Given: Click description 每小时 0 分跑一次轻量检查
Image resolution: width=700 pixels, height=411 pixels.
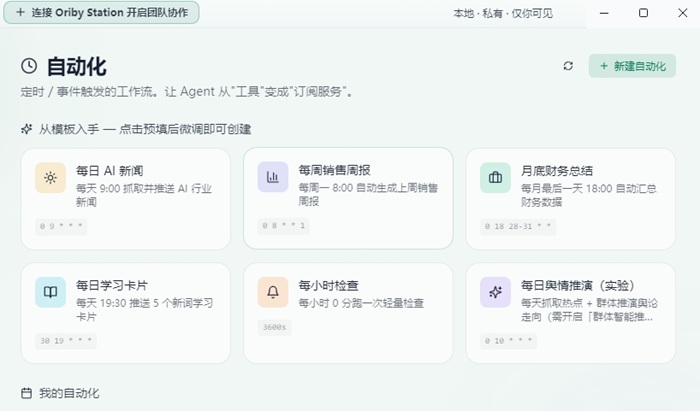Looking at the screenshot, I should pos(361,303).
